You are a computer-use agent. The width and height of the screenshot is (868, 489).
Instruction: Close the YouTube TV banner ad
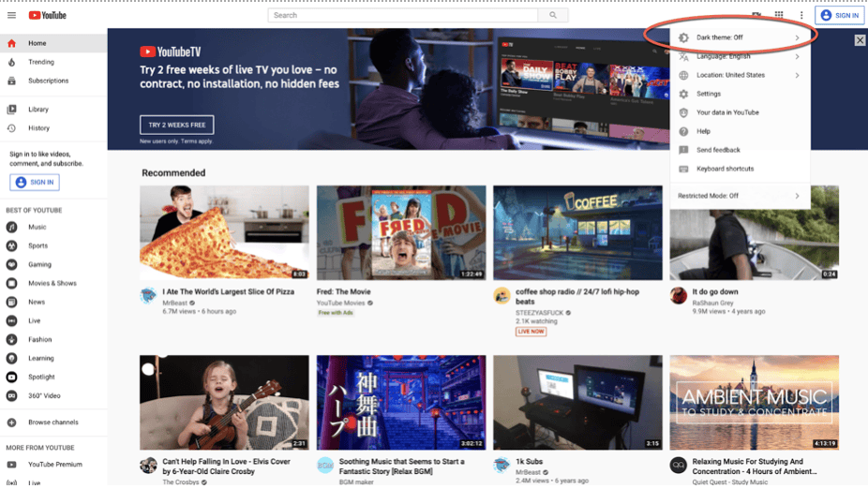coord(860,40)
